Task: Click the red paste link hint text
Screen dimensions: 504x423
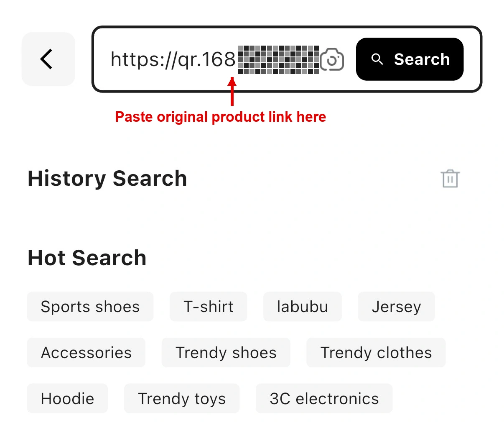Action: click(221, 117)
